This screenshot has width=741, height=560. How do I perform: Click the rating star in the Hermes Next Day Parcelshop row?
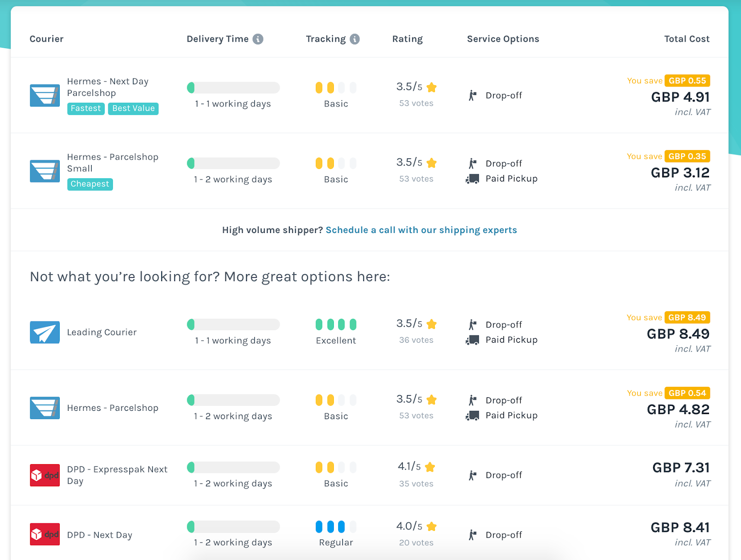(x=432, y=87)
